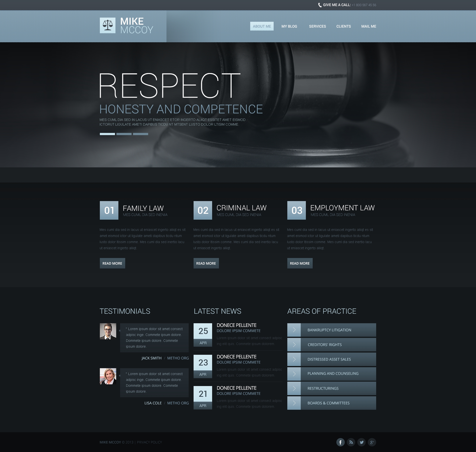Click Read More button under Family Law
Screen dimensions: 476x452
tap(112, 263)
